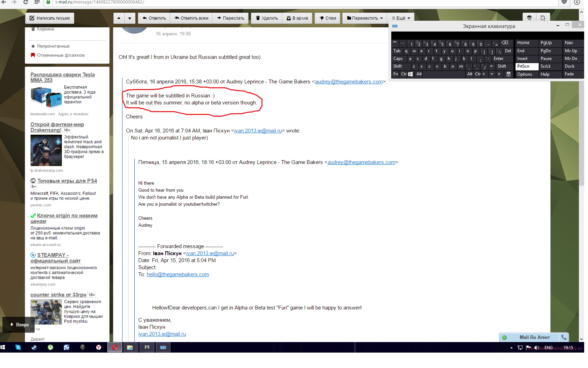Show hidden system tray icons
The image size is (588, 368).
[511, 348]
